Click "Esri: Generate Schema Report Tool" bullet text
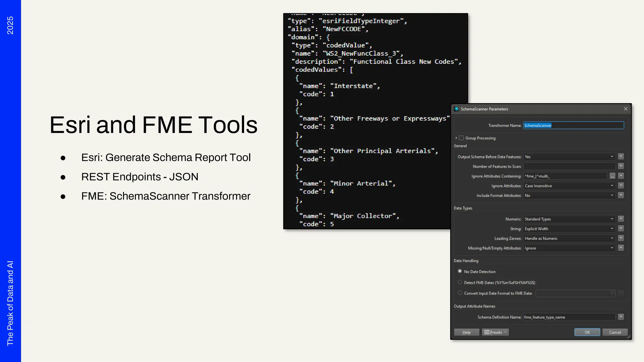The image size is (644, 362). pyautogui.click(x=166, y=157)
